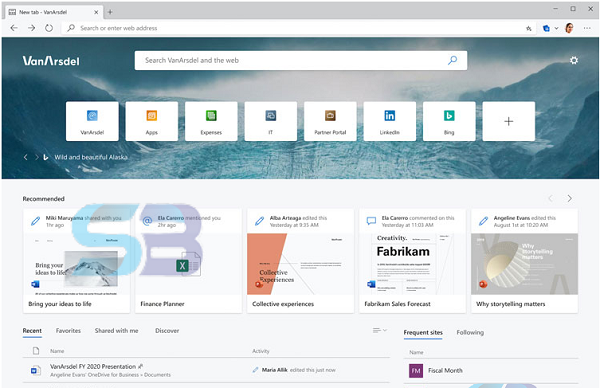Open VanArsdel FY 2020 Presentation file
Screen dimensions: 600x388
click(93, 366)
